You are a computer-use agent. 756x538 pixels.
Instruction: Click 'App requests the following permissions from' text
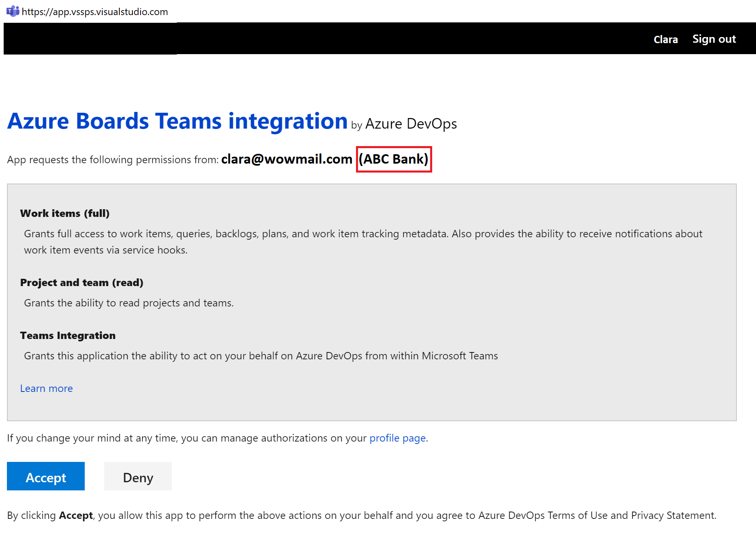point(113,160)
